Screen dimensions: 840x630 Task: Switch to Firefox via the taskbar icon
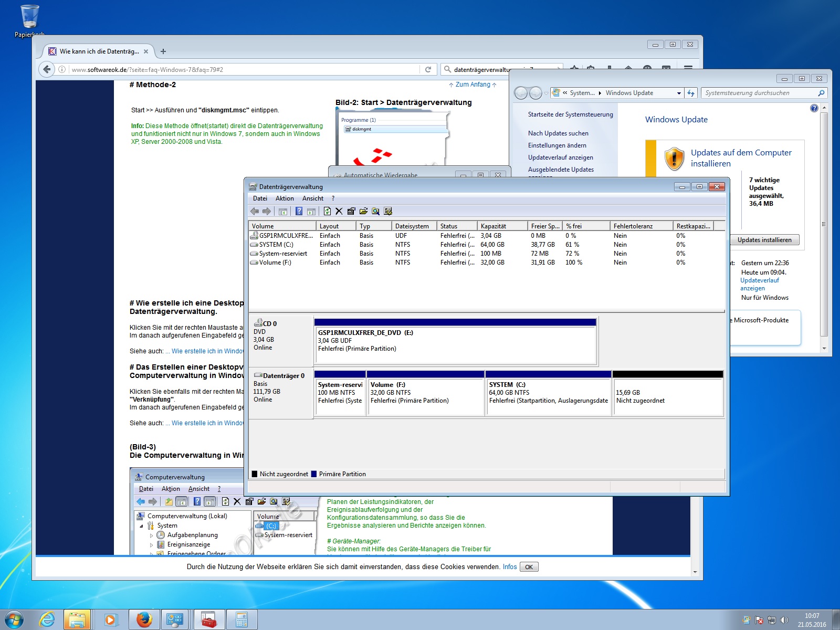coord(144,619)
